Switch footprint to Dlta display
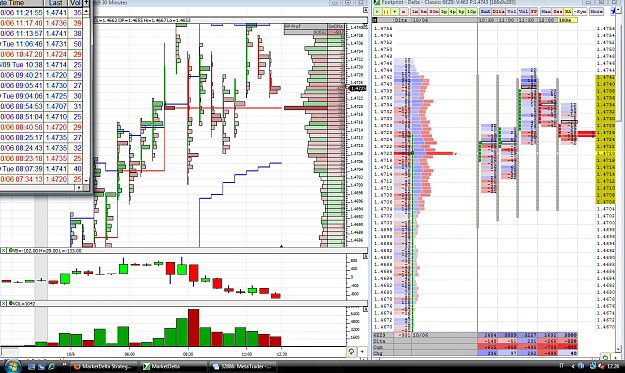Viewport: 625px width, 373px height. coord(498,12)
